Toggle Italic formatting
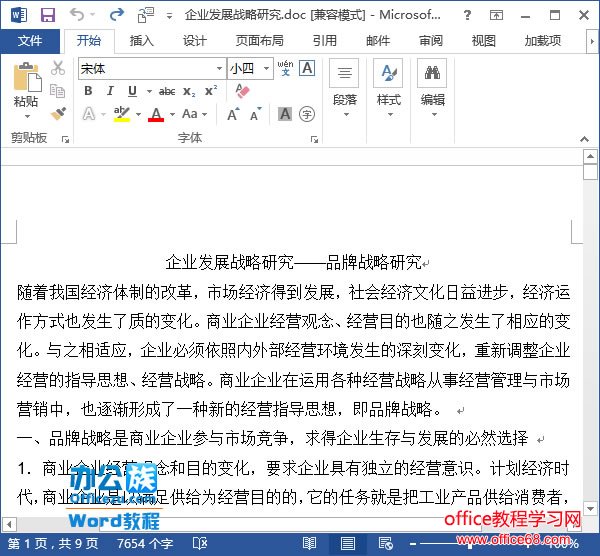600x556 pixels. tap(110, 91)
